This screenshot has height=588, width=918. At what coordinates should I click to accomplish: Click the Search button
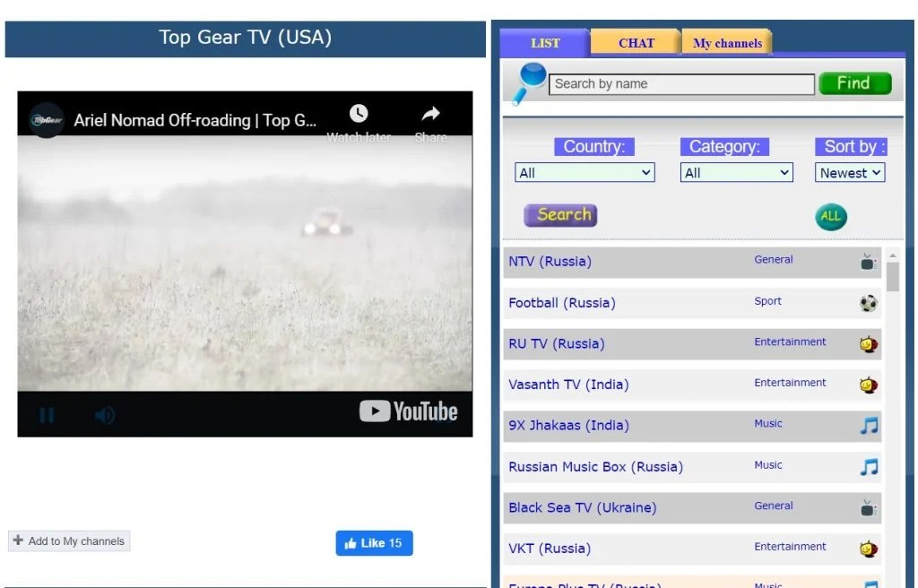click(x=559, y=215)
